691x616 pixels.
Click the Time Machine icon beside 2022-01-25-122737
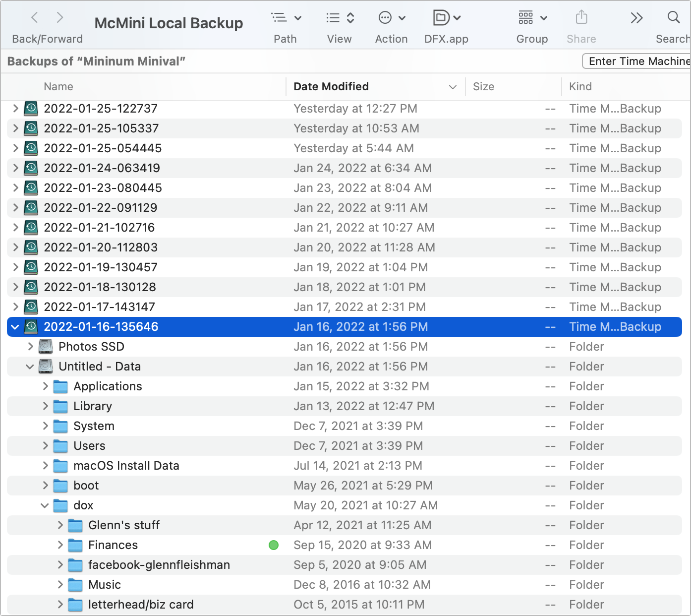(x=30, y=108)
